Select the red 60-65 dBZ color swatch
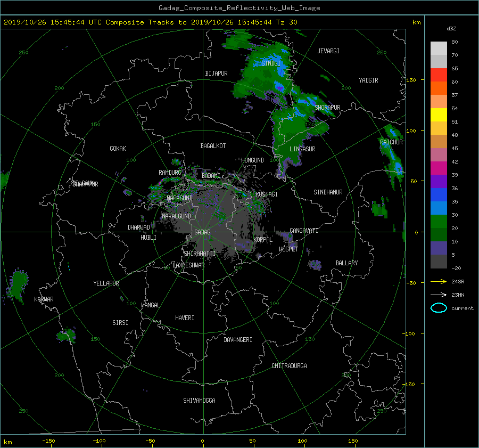Image resolution: width=479 pixels, height=448 pixels. coord(439,75)
